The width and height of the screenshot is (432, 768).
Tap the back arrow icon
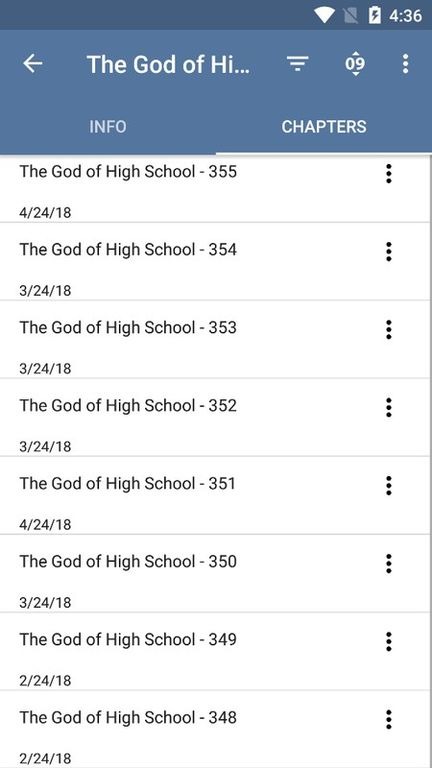click(33, 64)
